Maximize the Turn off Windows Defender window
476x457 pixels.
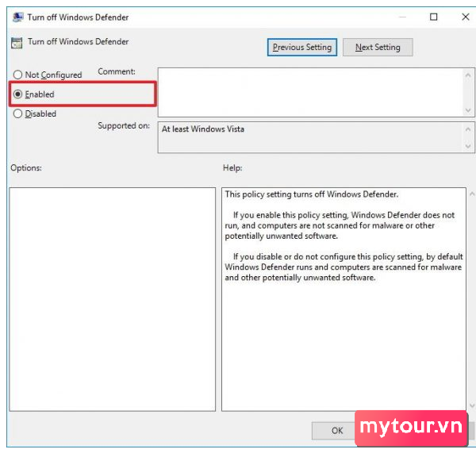[434, 17]
